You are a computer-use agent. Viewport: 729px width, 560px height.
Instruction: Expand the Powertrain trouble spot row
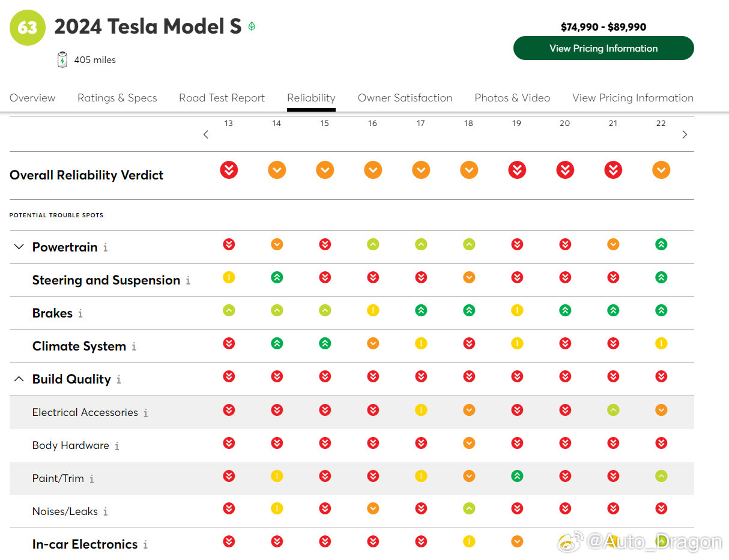19,247
